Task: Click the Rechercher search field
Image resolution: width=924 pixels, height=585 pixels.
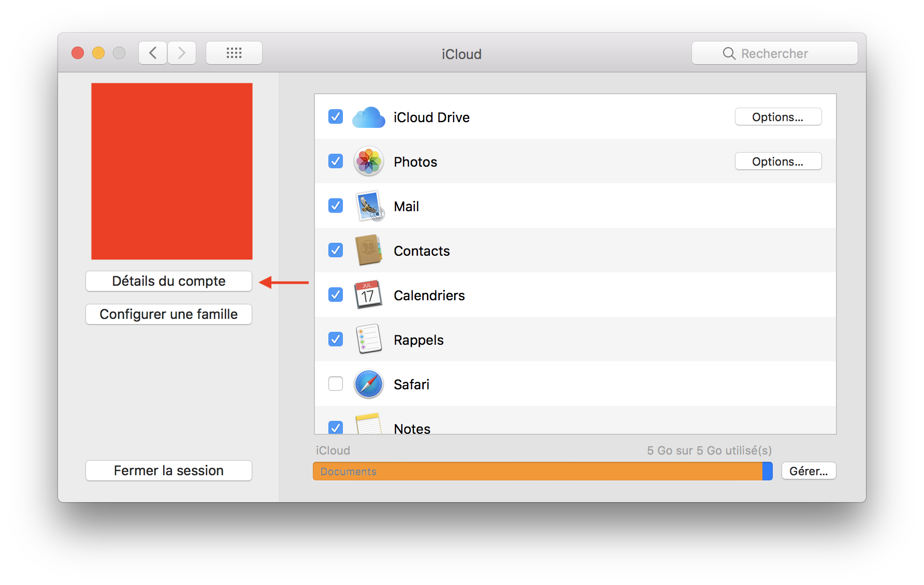Action: click(775, 53)
